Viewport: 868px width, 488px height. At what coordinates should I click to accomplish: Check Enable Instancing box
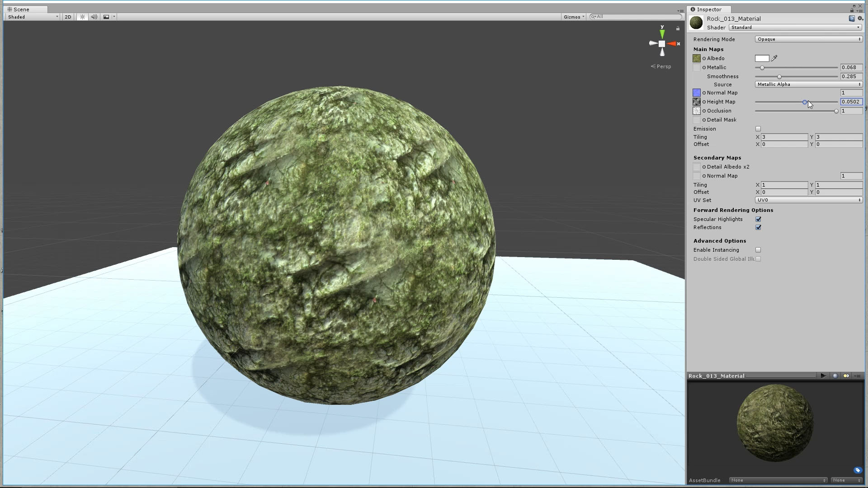tap(758, 250)
